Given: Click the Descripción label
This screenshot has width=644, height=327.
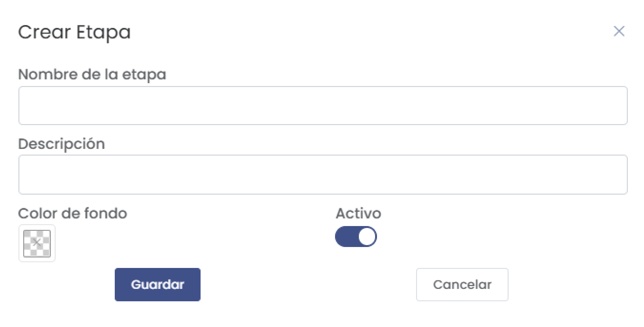Looking at the screenshot, I should [62, 143].
